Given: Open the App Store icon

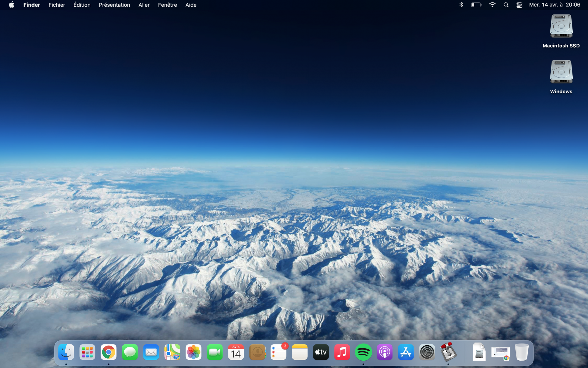Looking at the screenshot, I should pyautogui.click(x=406, y=352).
